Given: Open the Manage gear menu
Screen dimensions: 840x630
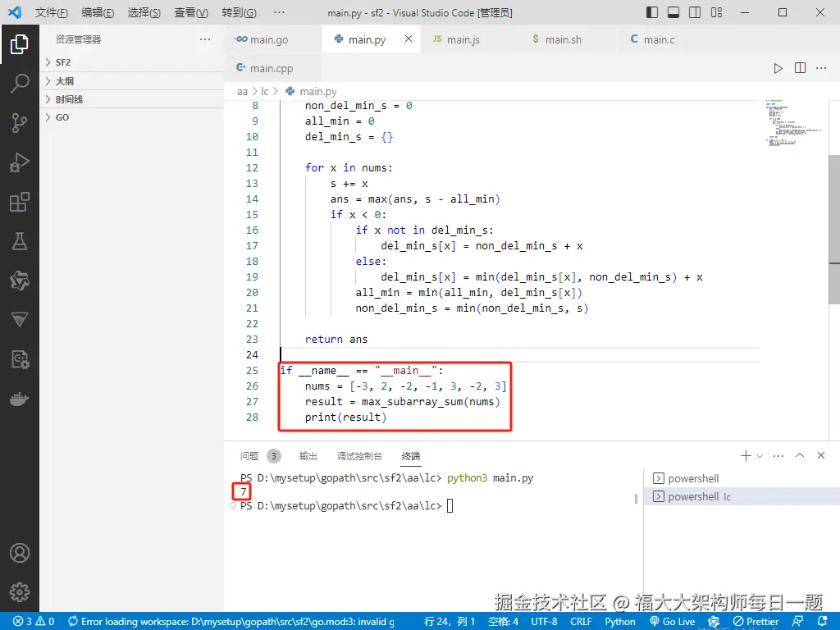Looking at the screenshot, I should (20, 592).
